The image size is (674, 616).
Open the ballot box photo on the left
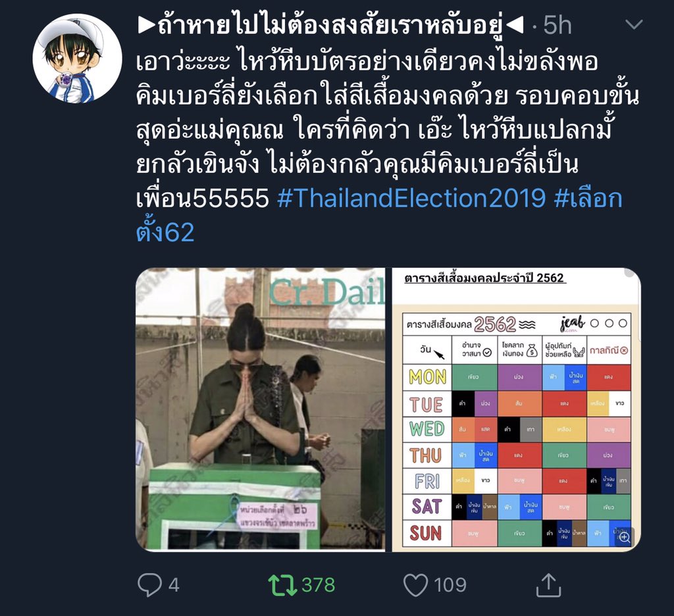click(261, 409)
